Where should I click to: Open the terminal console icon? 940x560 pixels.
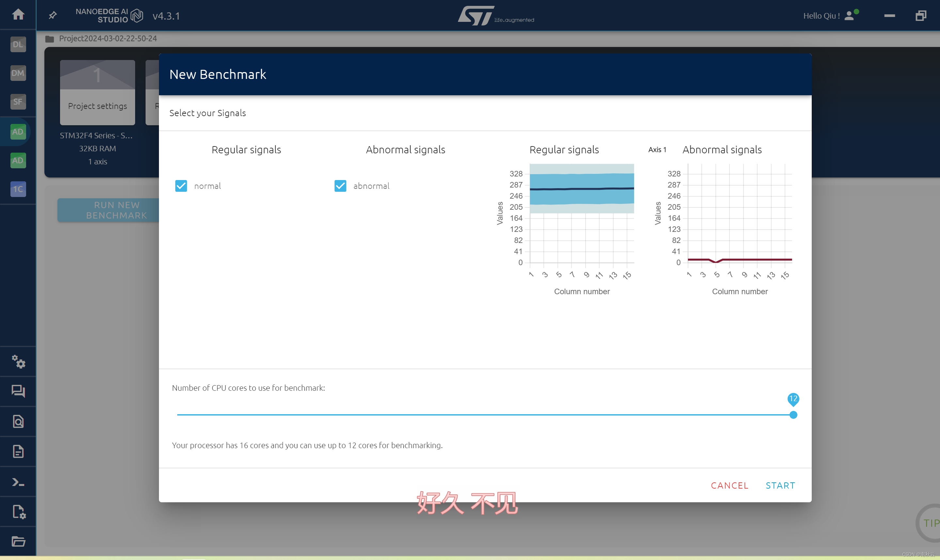point(18,482)
